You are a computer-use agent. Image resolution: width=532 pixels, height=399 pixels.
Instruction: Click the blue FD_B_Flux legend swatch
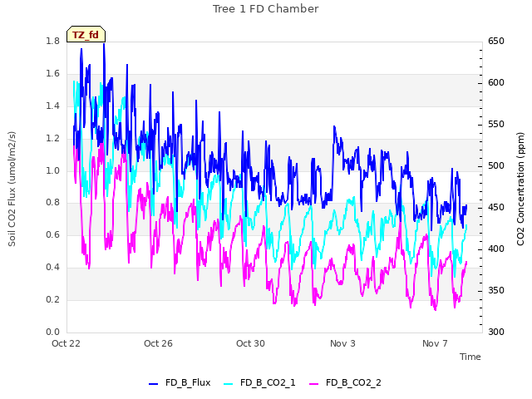[153, 384]
